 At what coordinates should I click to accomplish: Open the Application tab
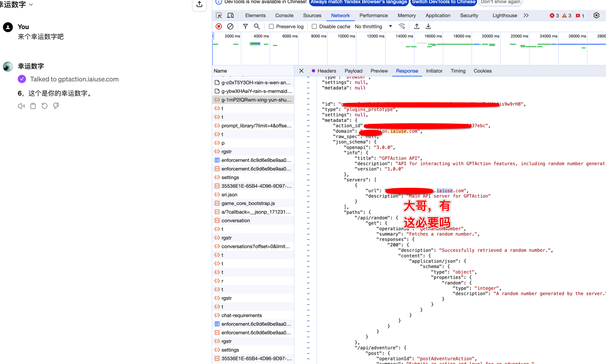click(438, 16)
